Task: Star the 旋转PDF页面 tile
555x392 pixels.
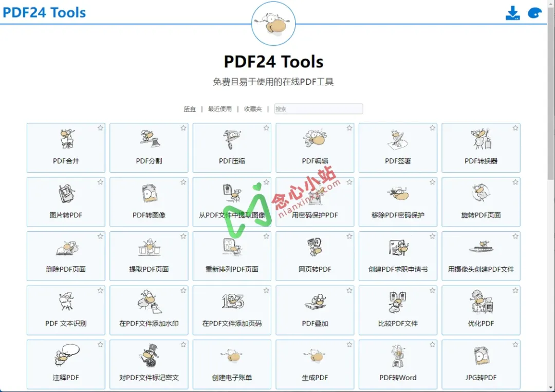Action: pyautogui.click(x=515, y=182)
